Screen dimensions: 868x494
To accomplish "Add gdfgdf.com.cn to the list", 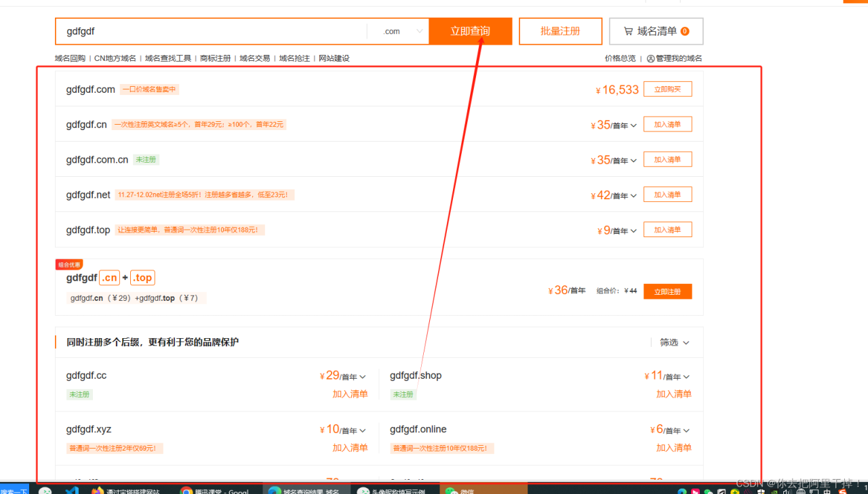I will [x=668, y=160].
